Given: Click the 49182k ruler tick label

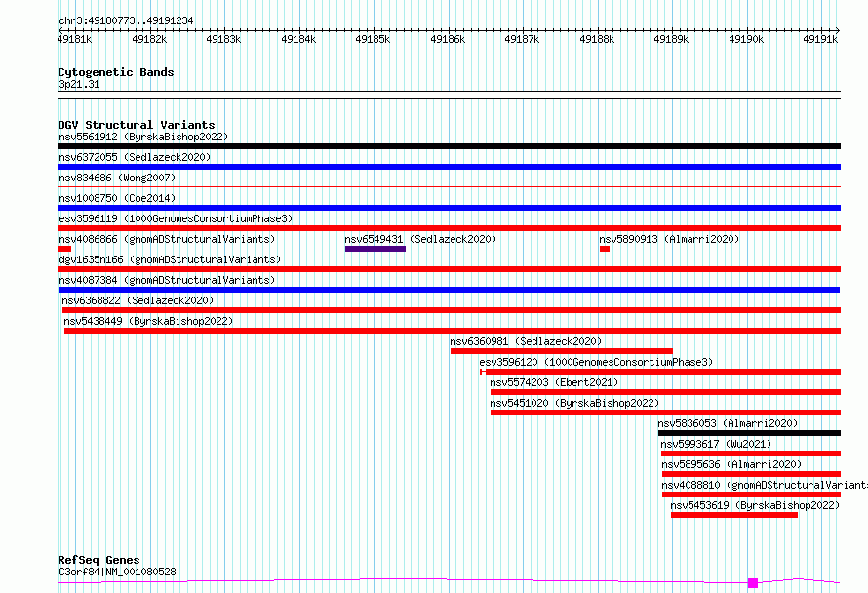Looking at the screenshot, I should point(149,39).
